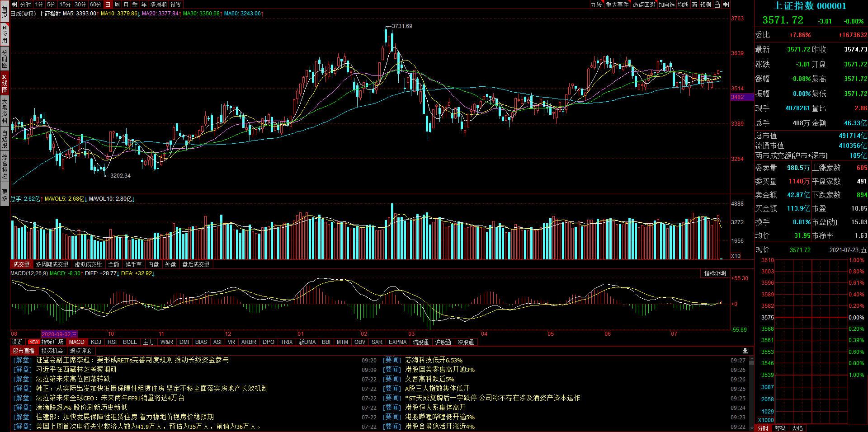
Task: Open 大盘资料 in left sidebar
Action: (x=5, y=111)
